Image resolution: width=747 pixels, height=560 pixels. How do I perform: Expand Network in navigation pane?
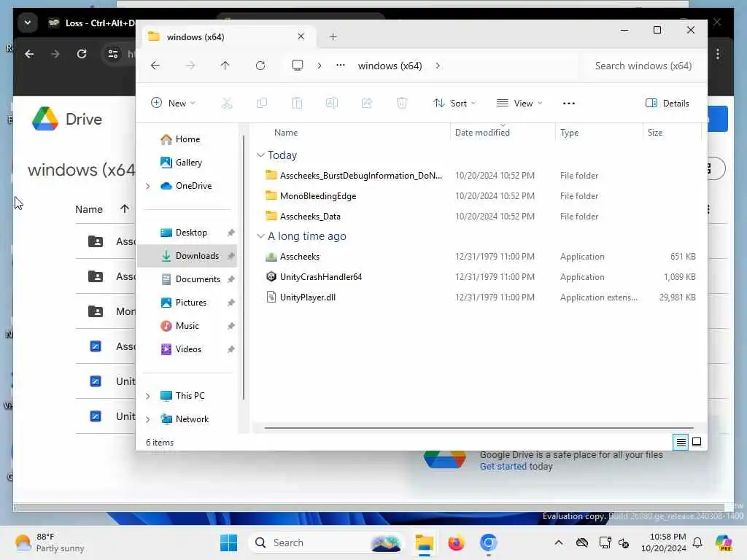pos(147,419)
